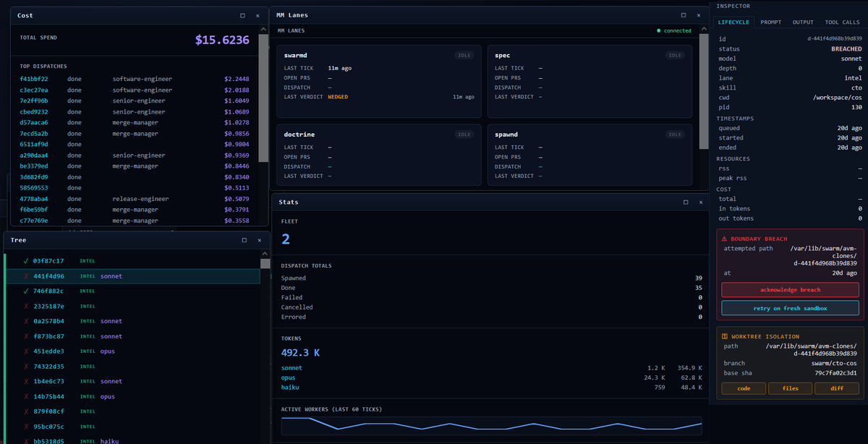Open worktree files button

pos(790,388)
